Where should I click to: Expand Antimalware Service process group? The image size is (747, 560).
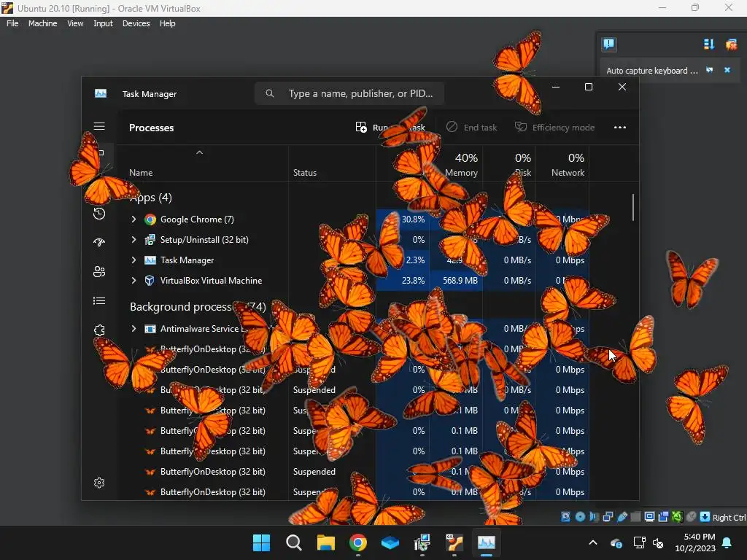click(x=134, y=329)
